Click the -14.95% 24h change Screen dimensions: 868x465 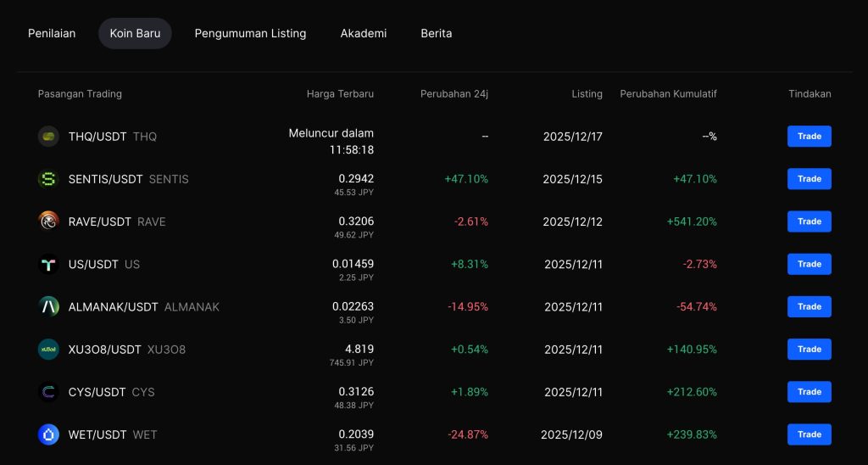click(468, 306)
